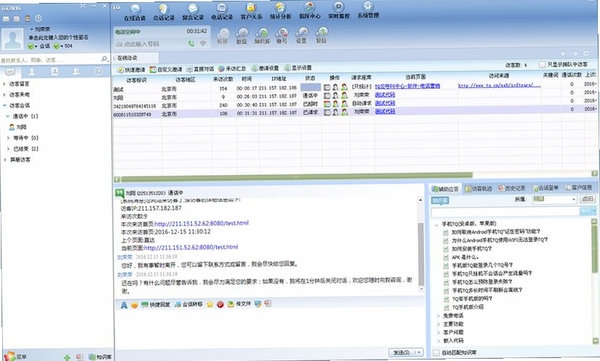Expand 访客留言 tree node

click(x=5, y=84)
